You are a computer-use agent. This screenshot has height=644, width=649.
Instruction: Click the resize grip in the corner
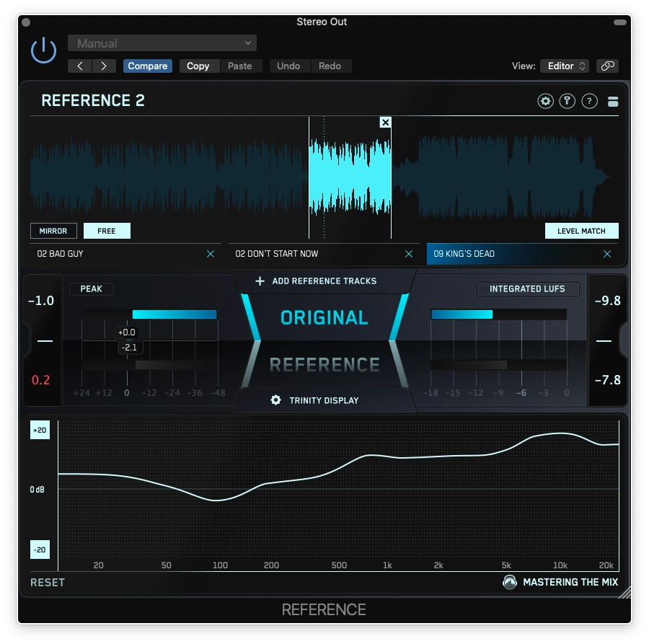(x=624, y=592)
